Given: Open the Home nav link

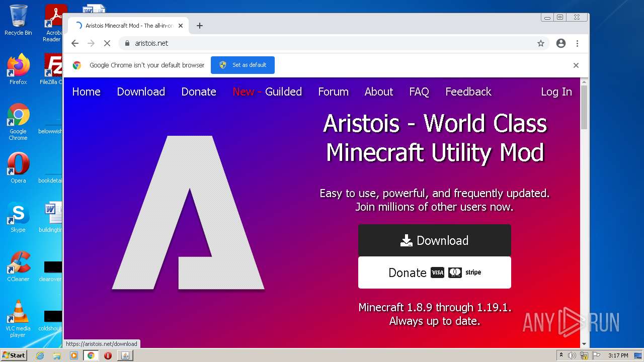Looking at the screenshot, I should (x=86, y=92).
